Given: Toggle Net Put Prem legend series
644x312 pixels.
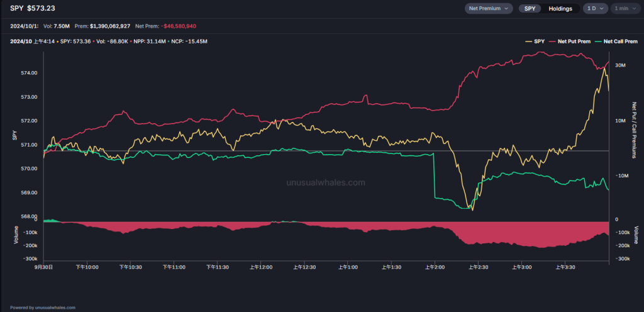Looking at the screenshot, I should (575, 42).
